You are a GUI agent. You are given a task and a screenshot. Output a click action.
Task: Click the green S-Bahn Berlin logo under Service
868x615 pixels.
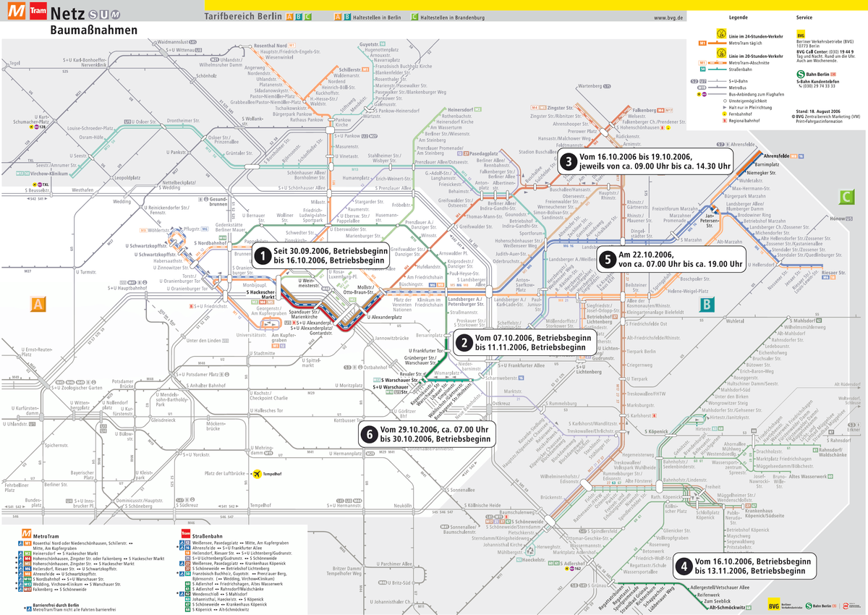(801, 73)
